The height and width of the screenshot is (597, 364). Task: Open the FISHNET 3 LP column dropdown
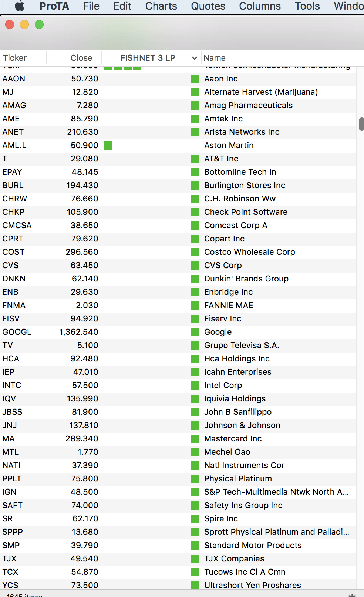[194, 58]
